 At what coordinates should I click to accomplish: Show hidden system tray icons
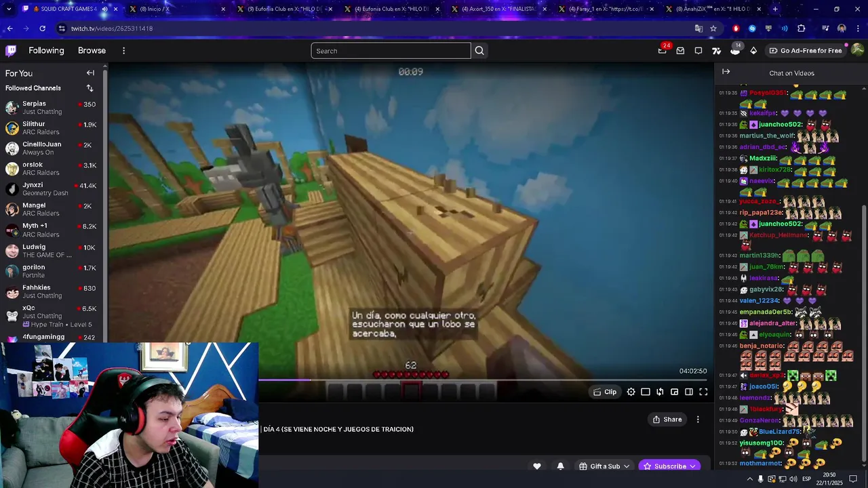[x=750, y=479]
